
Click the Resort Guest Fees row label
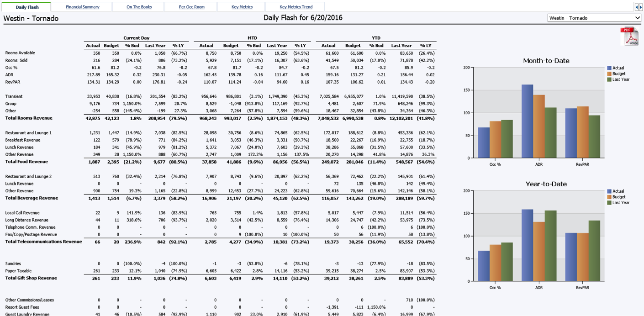pos(22,307)
